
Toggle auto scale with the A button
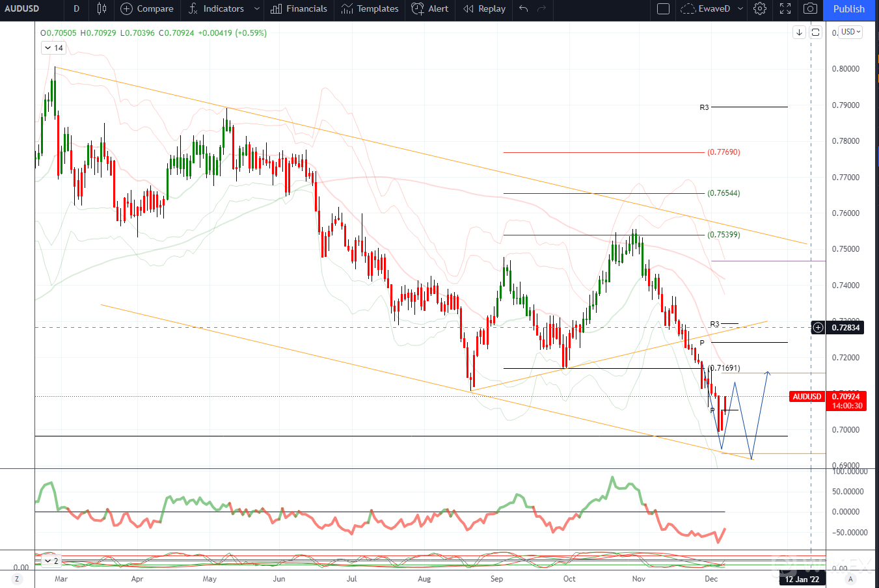pos(850,579)
